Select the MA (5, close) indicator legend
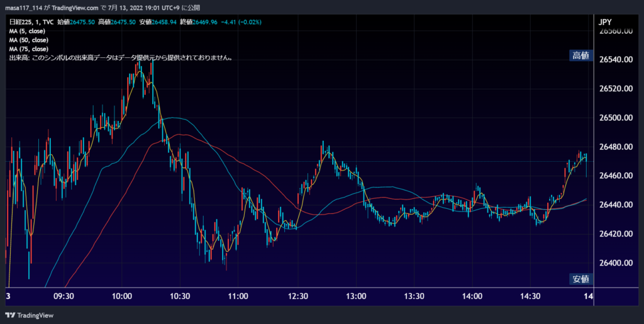Image resolution: width=644 pixels, height=324 pixels. coord(27,31)
